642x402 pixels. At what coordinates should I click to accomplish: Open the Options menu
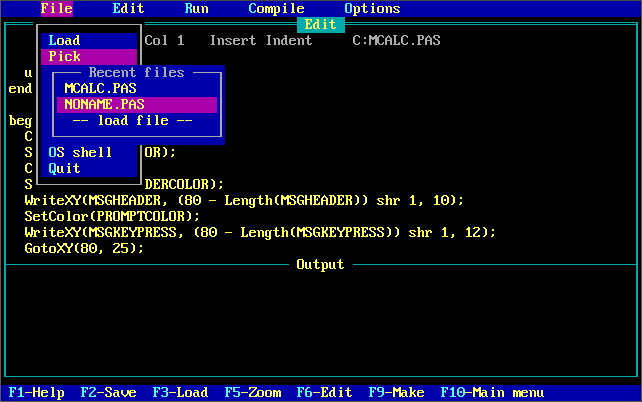tap(372, 8)
